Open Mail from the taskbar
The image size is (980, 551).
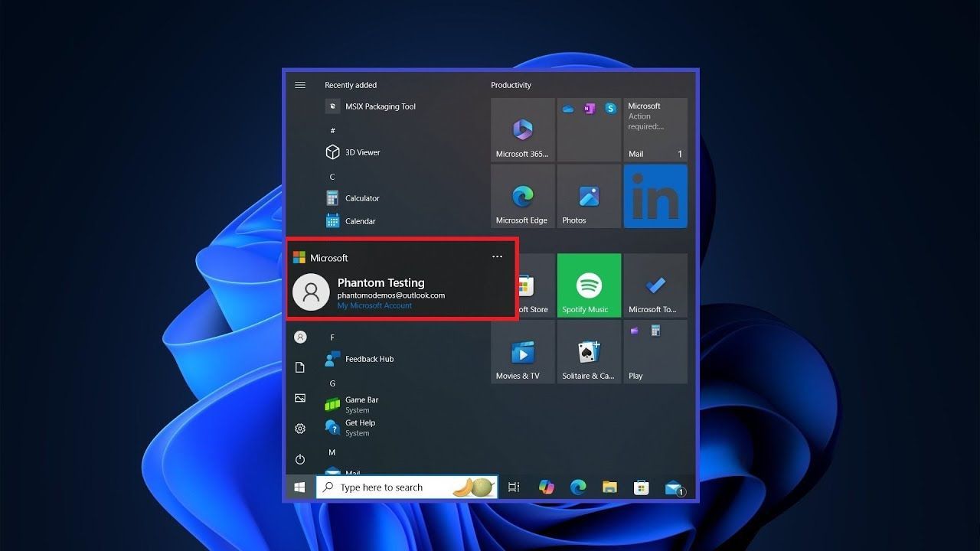675,487
